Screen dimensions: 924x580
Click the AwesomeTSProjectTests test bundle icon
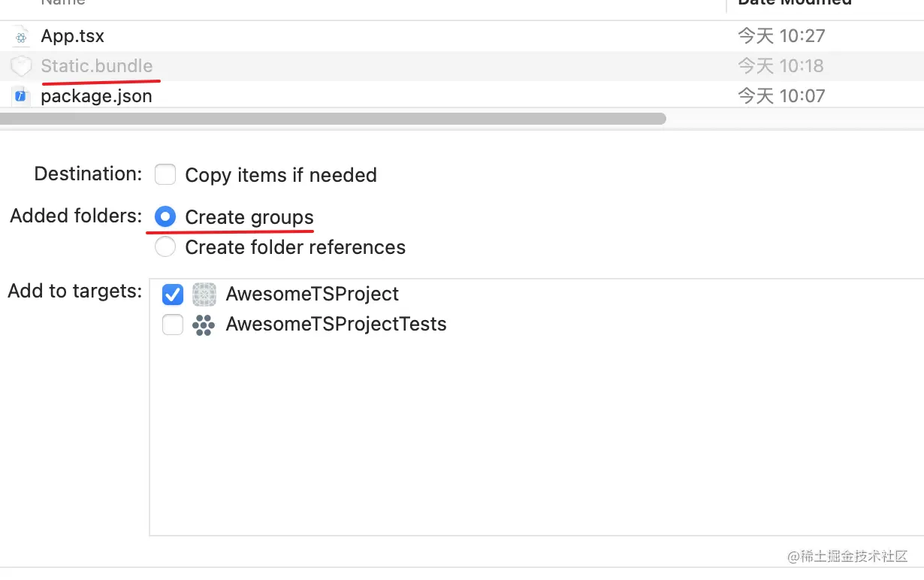[x=204, y=325]
